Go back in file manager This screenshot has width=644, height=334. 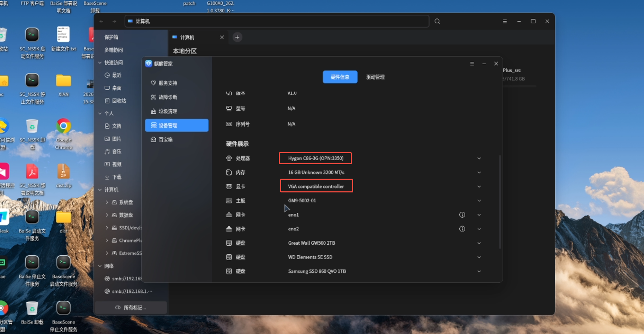(x=101, y=21)
